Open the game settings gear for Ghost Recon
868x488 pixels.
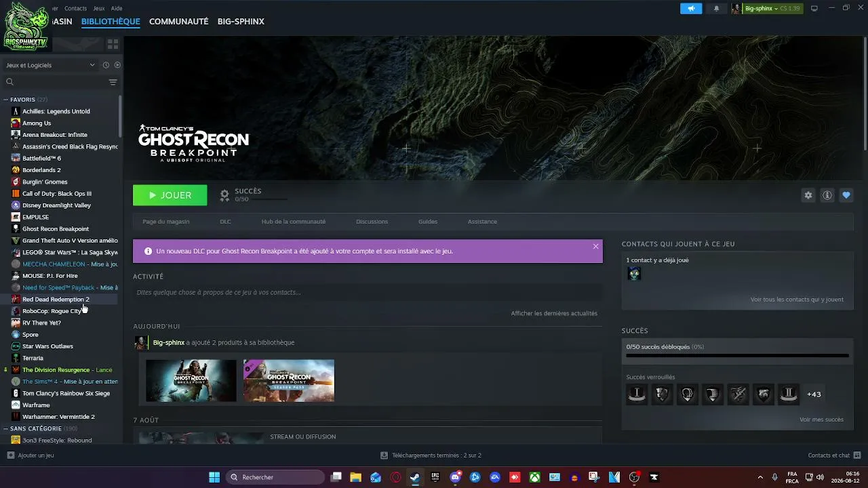point(808,195)
